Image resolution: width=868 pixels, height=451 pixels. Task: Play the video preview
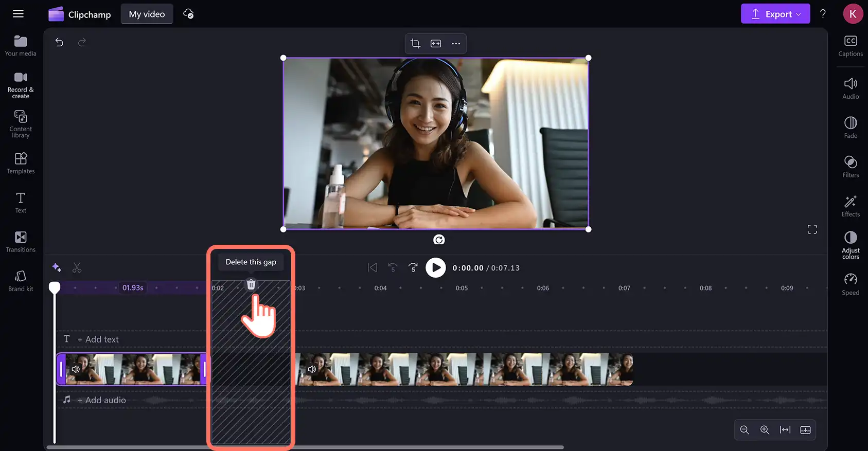tap(436, 268)
